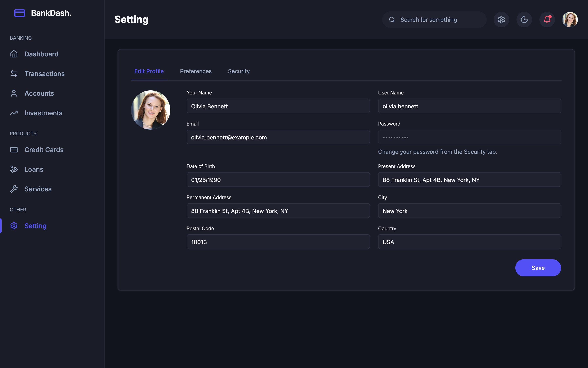Image resolution: width=588 pixels, height=368 pixels.
Task: Focus the Search for something field
Action: click(434, 19)
